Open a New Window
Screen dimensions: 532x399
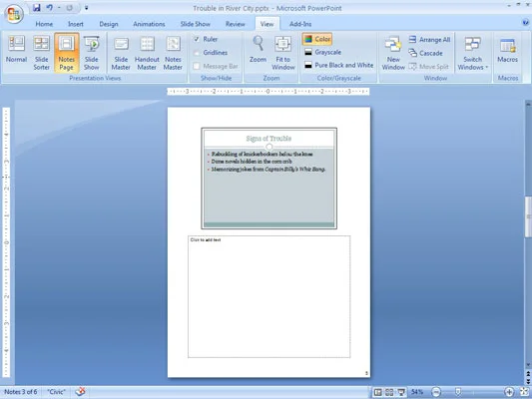393,53
